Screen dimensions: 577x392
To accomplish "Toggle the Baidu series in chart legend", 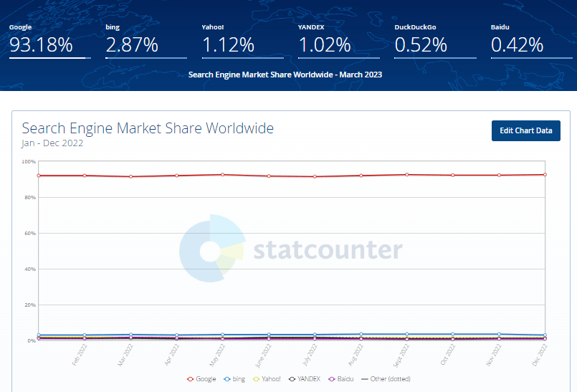I will [x=340, y=379].
